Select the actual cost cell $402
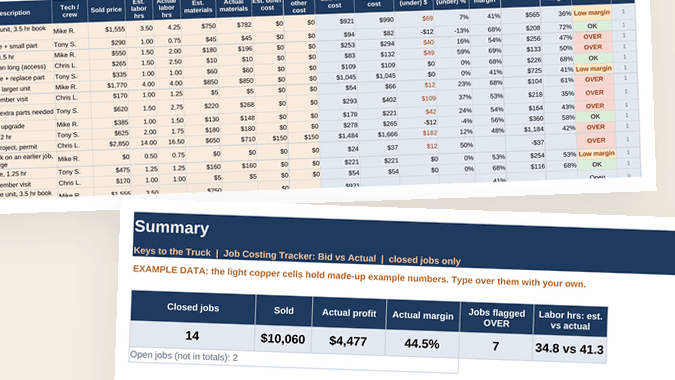The width and height of the screenshot is (675, 380). click(x=388, y=100)
